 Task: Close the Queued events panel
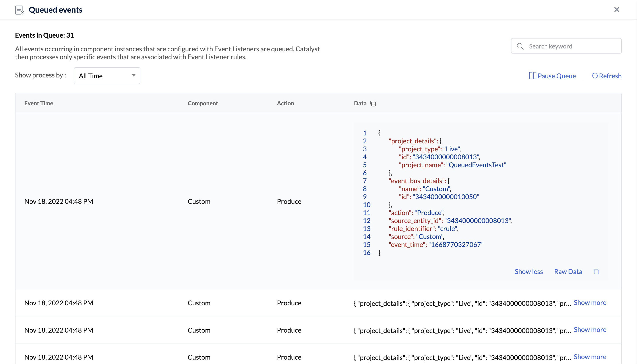click(x=617, y=10)
